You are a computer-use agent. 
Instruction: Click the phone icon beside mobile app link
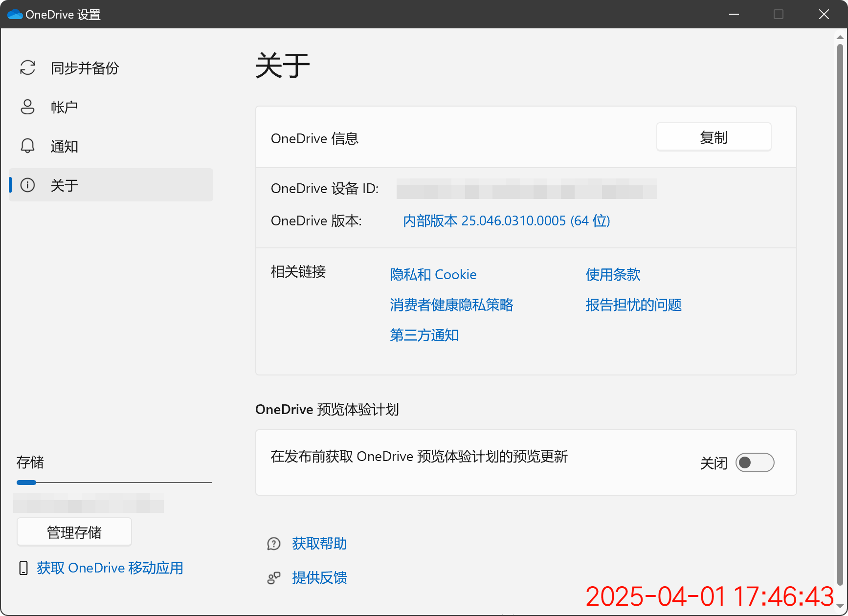(23, 568)
